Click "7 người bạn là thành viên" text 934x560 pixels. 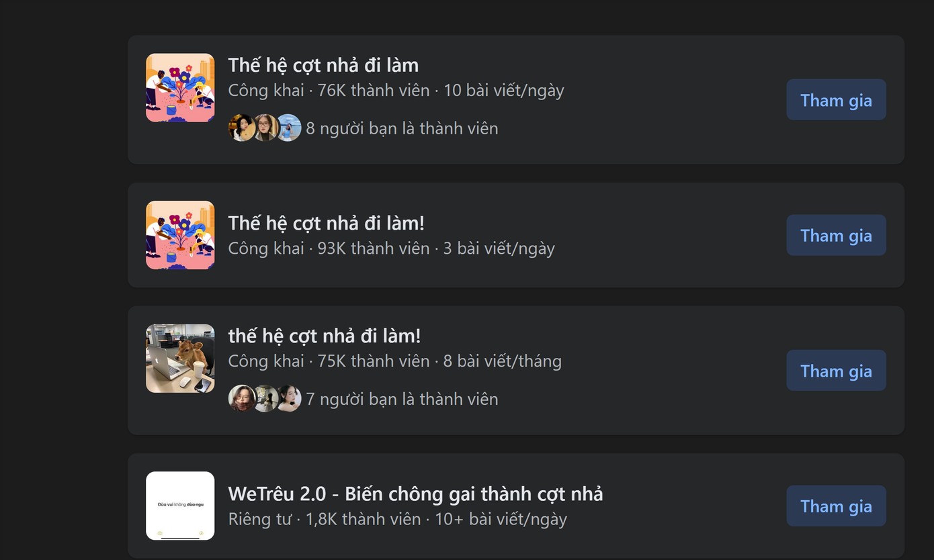(402, 399)
